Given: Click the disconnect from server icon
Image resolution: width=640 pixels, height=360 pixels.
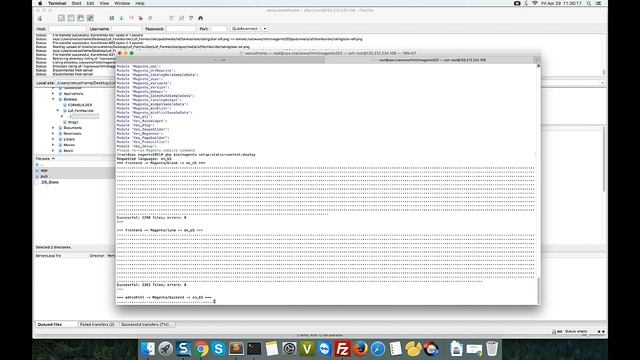Looking at the screenshot, I should [x=141, y=18].
